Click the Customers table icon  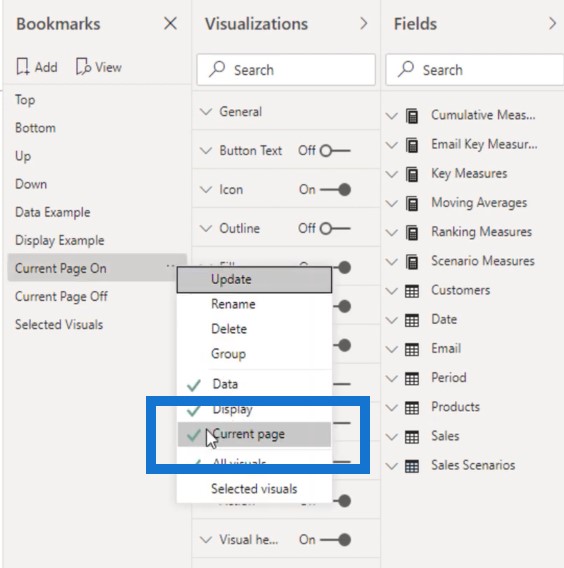[412, 291]
